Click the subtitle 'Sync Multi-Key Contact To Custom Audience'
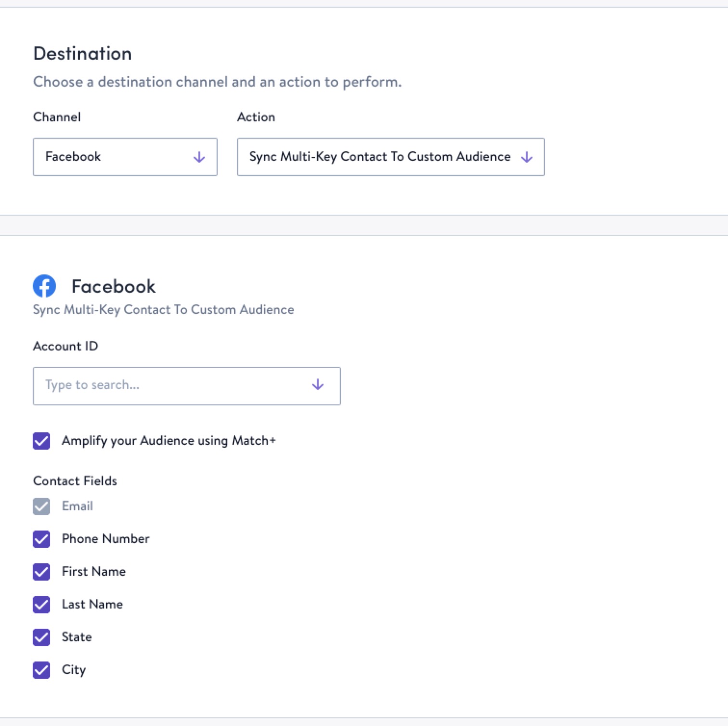 tap(163, 310)
